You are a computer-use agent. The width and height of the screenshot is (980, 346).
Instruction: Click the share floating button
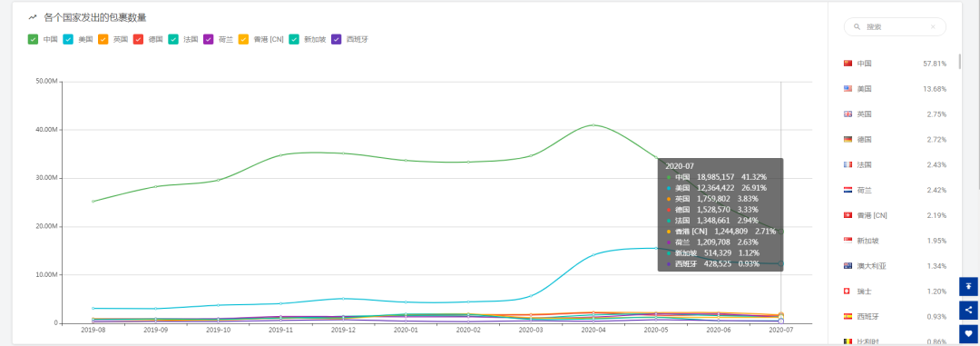point(968,310)
